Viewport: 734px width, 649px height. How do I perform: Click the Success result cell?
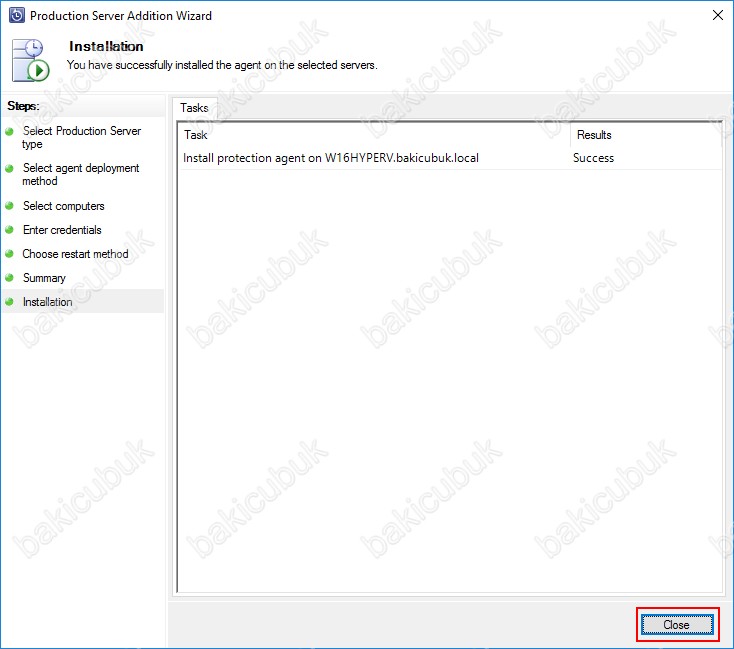click(593, 158)
